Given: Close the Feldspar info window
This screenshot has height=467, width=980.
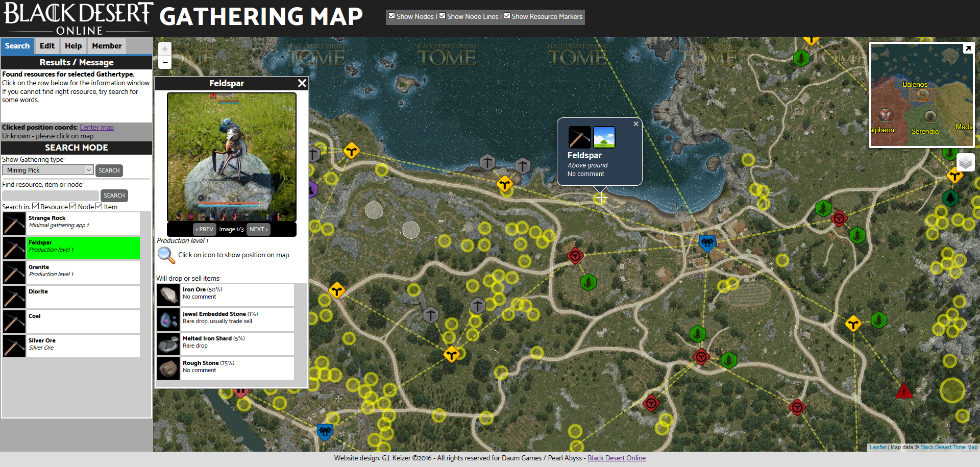Looking at the screenshot, I should (302, 83).
